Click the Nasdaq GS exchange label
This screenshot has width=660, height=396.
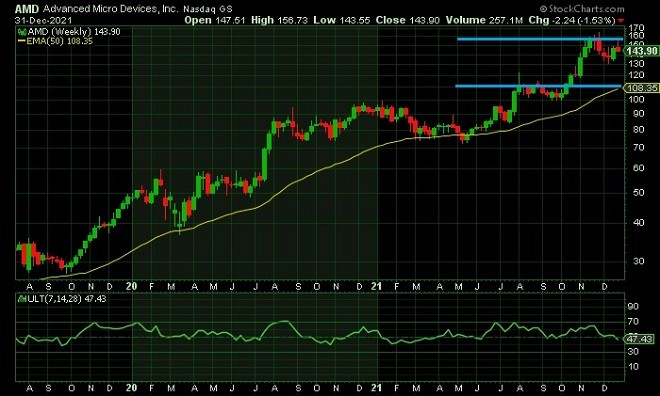[x=208, y=9]
